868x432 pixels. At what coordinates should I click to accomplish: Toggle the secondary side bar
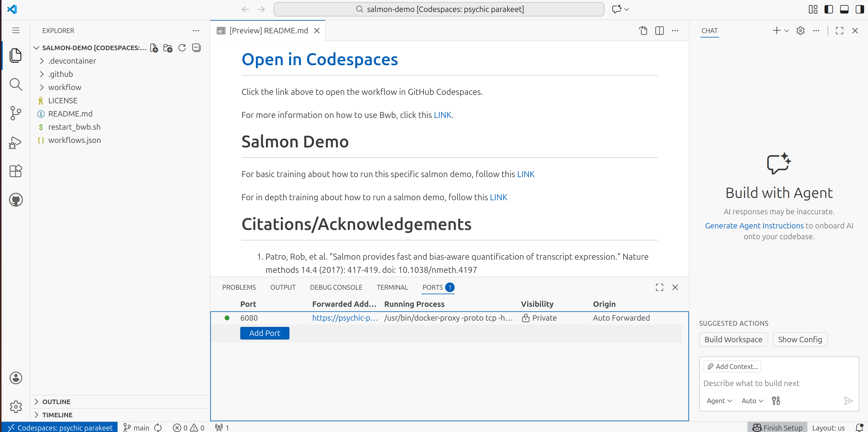[860, 9]
